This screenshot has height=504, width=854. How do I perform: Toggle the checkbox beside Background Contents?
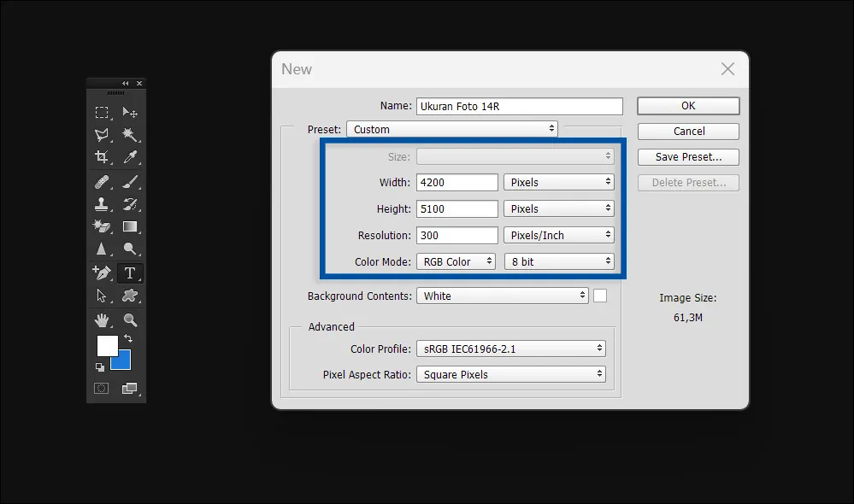[x=601, y=295]
